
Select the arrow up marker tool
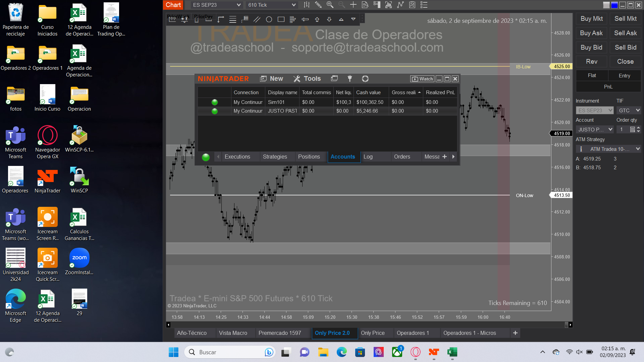click(x=317, y=19)
